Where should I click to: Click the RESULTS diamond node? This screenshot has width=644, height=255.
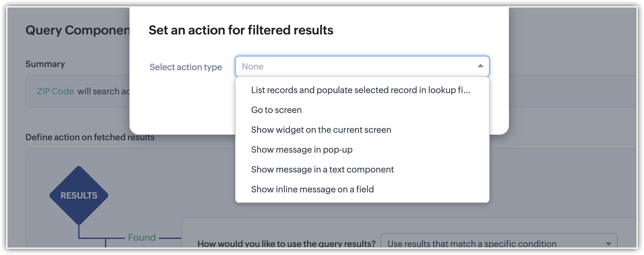79,195
